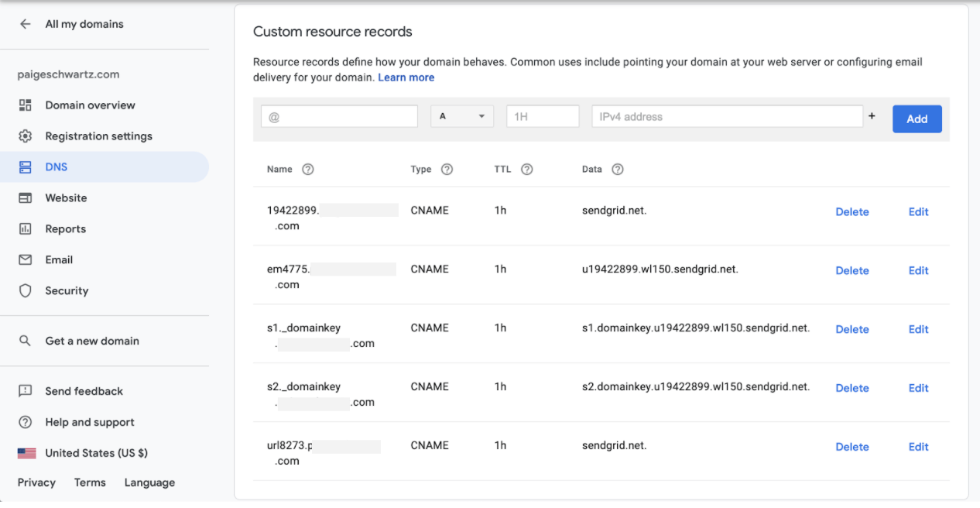View the Reports section
The image size is (980, 508).
66,228
